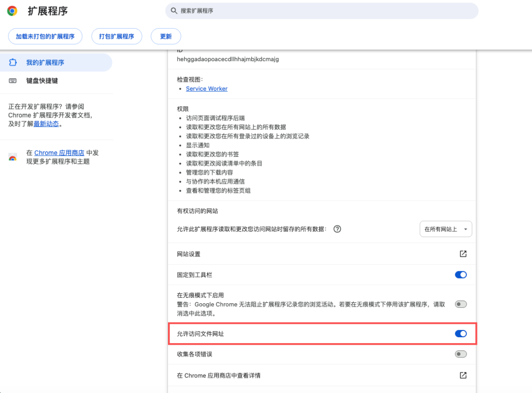Click the search magnifier icon
Viewport: 532px width, 393px height.
click(174, 11)
